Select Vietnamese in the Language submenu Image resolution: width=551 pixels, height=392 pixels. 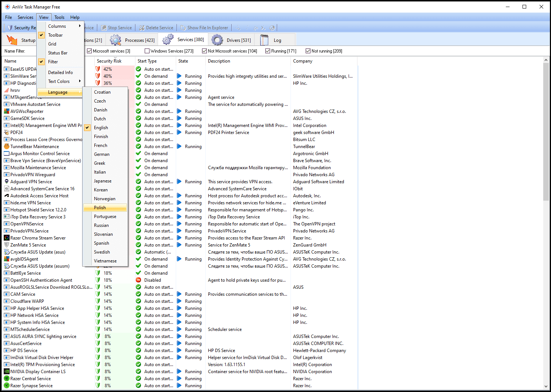105,261
